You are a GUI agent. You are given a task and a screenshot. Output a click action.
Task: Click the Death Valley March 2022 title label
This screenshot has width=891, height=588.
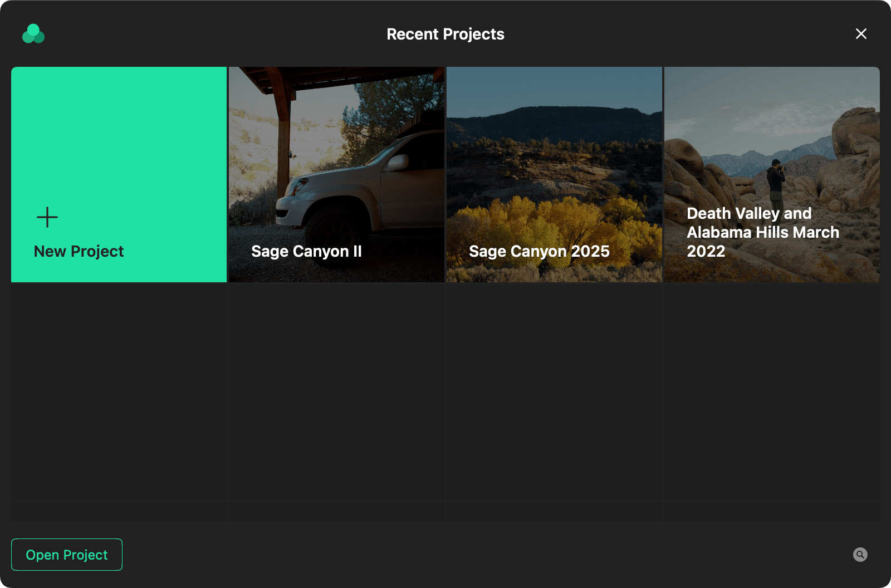[763, 232]
